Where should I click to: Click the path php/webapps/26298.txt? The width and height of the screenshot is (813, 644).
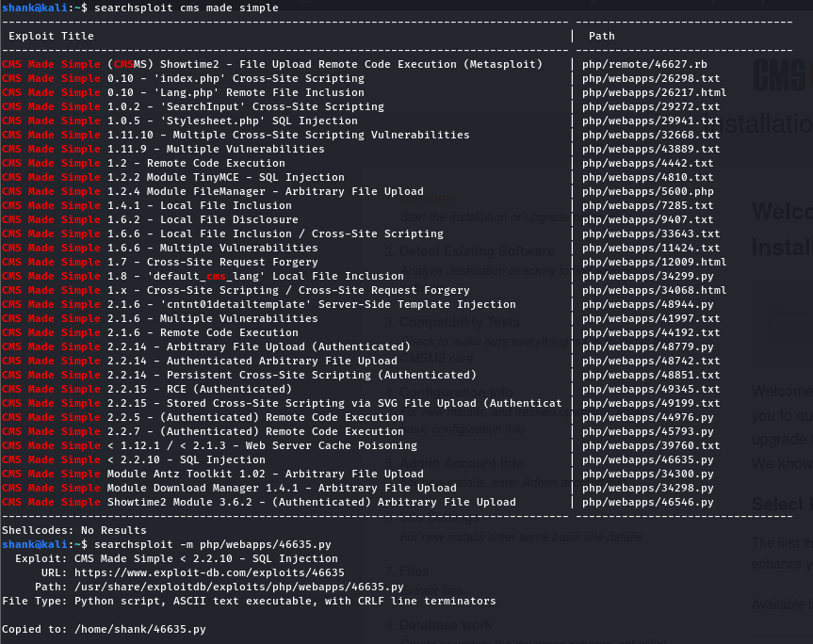[x=651, y=78]
